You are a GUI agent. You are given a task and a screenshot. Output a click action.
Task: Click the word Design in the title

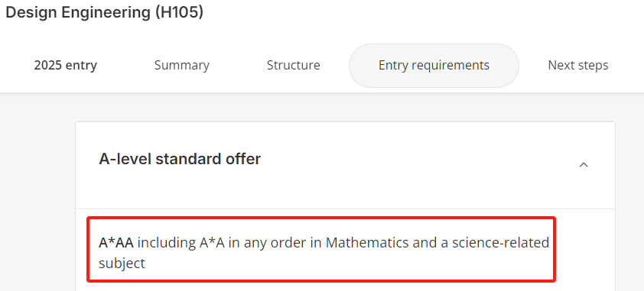tap(31, 12)
